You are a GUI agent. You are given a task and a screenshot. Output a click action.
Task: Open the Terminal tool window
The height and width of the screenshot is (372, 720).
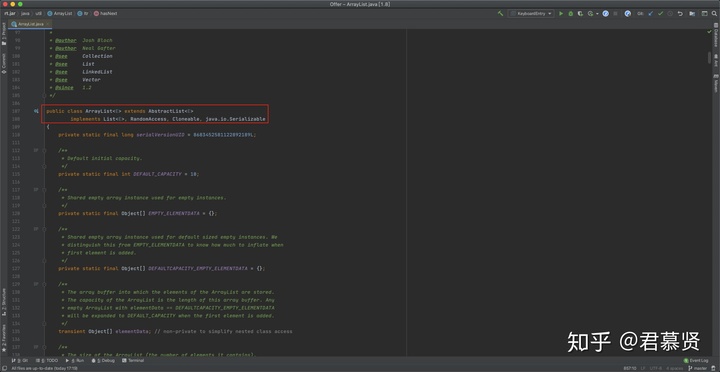coord(133,361)
